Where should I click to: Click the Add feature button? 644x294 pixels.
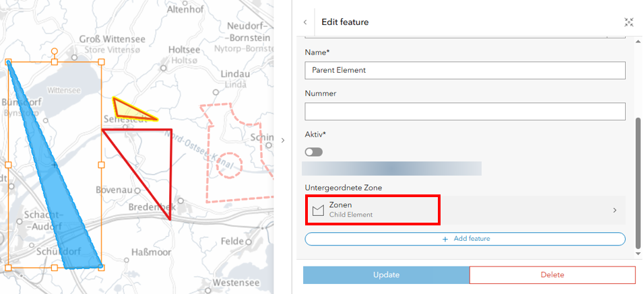[x=465, y=239]
